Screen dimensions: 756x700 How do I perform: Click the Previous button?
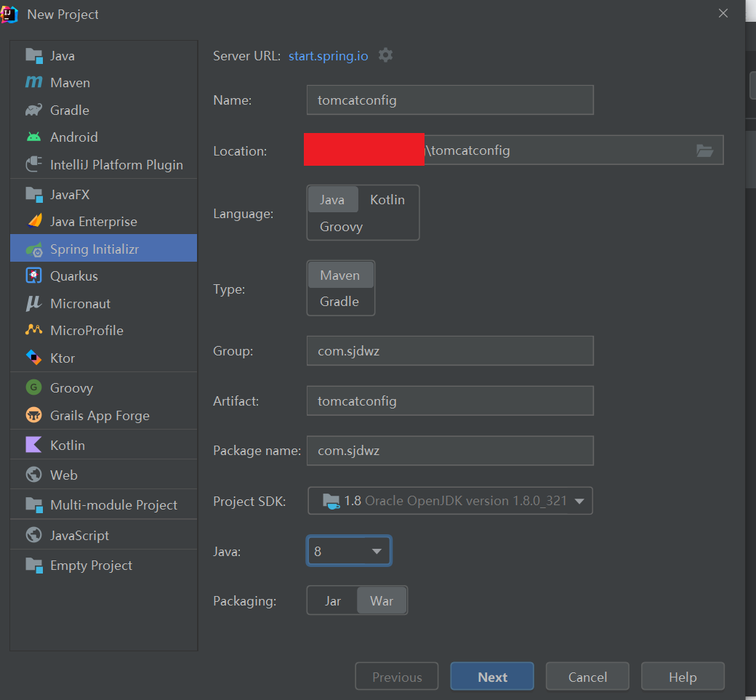tap(397, 677)
